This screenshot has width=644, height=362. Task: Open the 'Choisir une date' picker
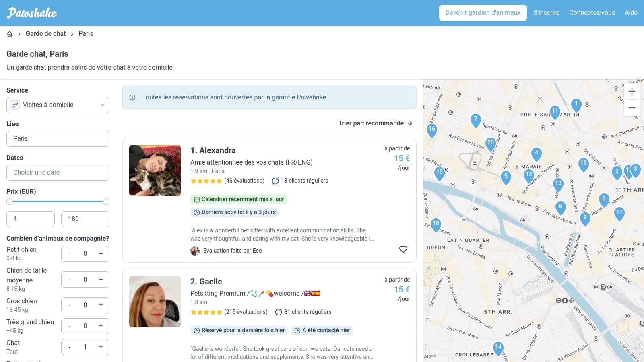pyautogui.click(x=58, y=173)
